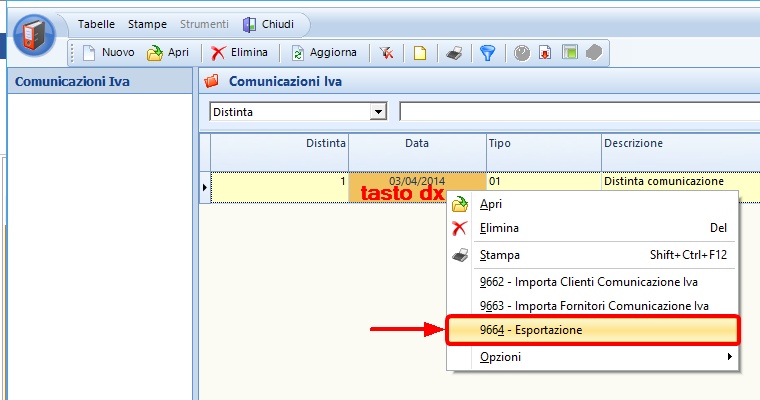Click the printer icon in toolbar
This screenshot has width=760, height=400.
click(454, 52)
